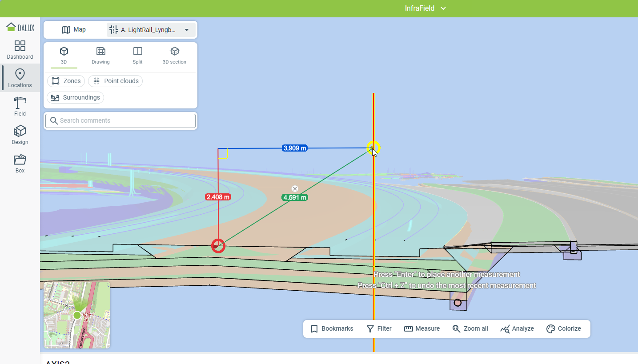Click Zoom all to fit model
638x364 pixels.
click(470, 329)
